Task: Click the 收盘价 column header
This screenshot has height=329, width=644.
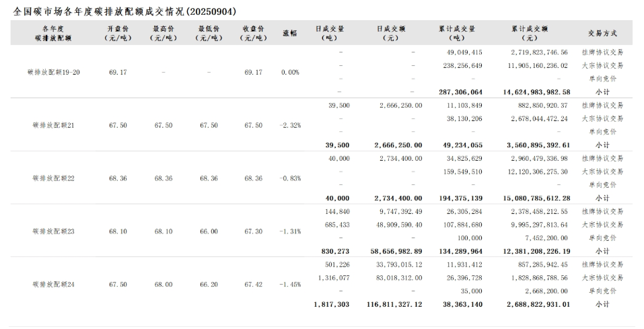Action: pos(253,34)
